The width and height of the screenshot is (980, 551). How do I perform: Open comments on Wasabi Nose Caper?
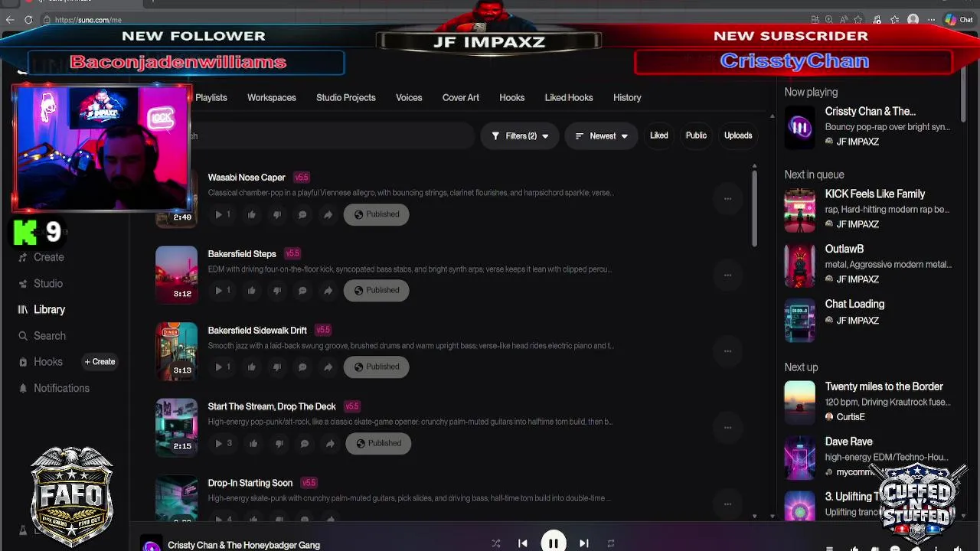302,214
